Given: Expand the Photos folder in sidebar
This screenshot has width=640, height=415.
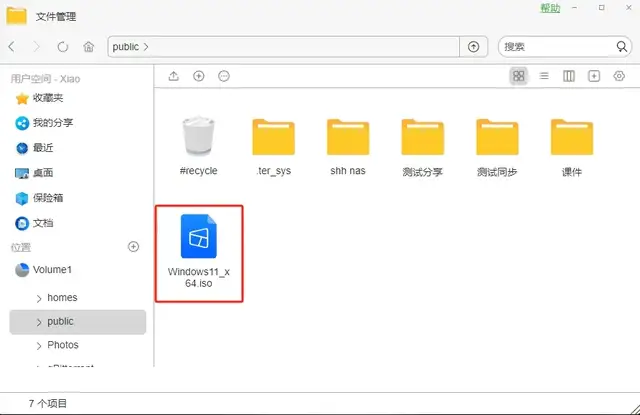Looking at the screenshot, I should (x=39, y=346).
